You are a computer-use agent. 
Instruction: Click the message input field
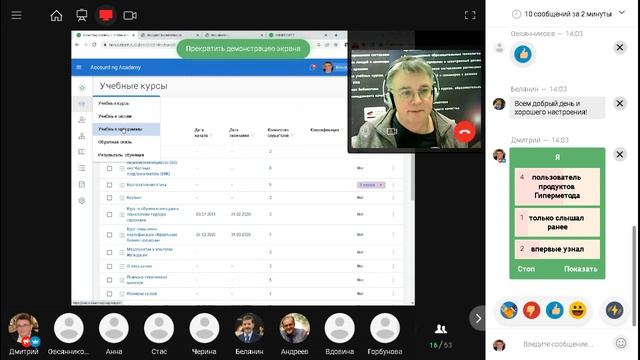pos(558,344)
